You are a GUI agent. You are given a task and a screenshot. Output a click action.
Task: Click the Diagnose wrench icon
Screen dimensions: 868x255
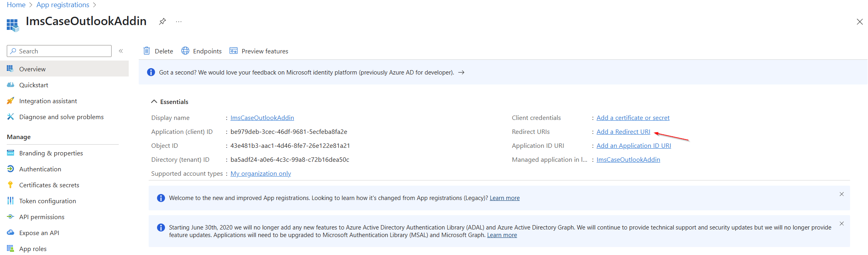pos(10,116)
